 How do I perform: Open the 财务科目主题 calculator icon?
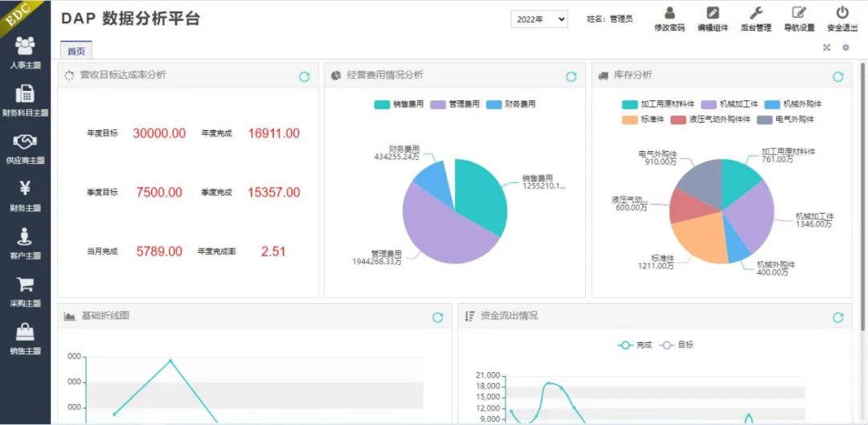pos(25,93)
